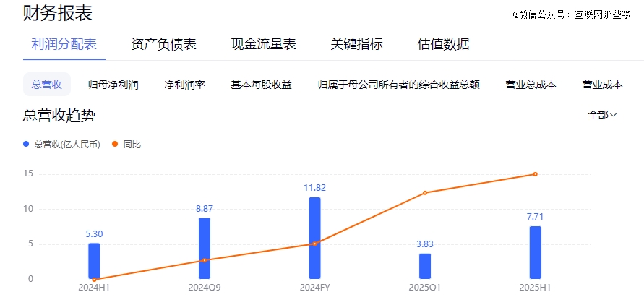Open the 估值数据 tab
The height and width of the screenshot is (305, 644).
443,44
